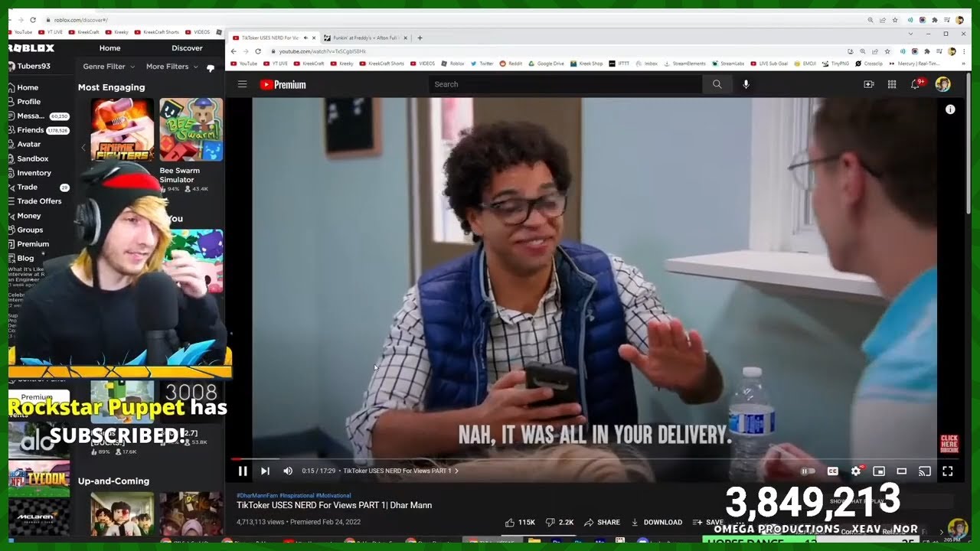Pause the YouTube video
Screen dimensions: 980x551
243,471
